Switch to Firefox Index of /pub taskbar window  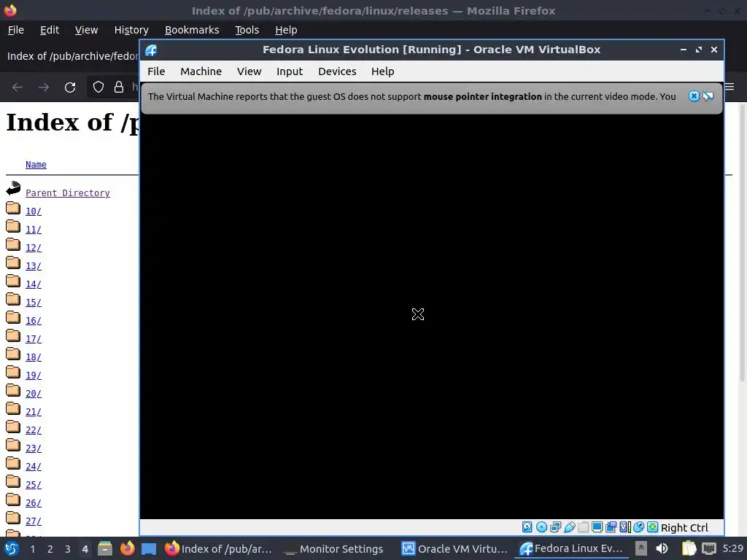click(218, 549)
